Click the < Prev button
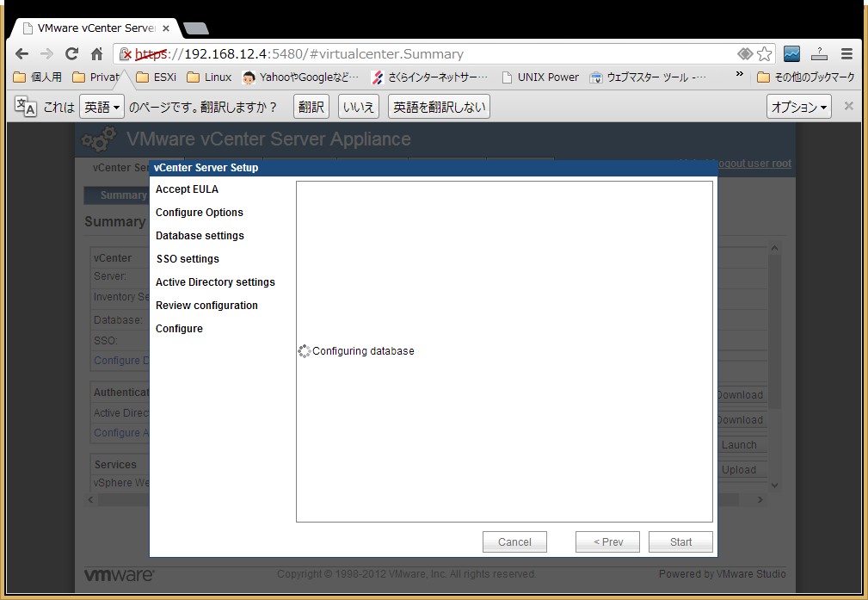Screen dimensions: 868x600 click(x=608, y=541)
